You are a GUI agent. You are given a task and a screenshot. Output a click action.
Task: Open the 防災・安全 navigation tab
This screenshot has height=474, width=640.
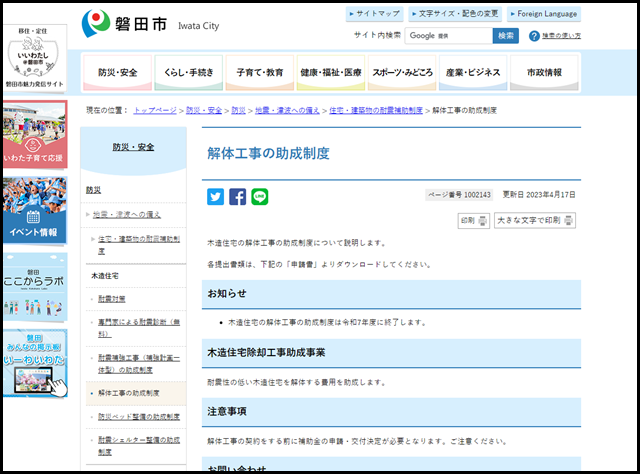click(119, 73)
